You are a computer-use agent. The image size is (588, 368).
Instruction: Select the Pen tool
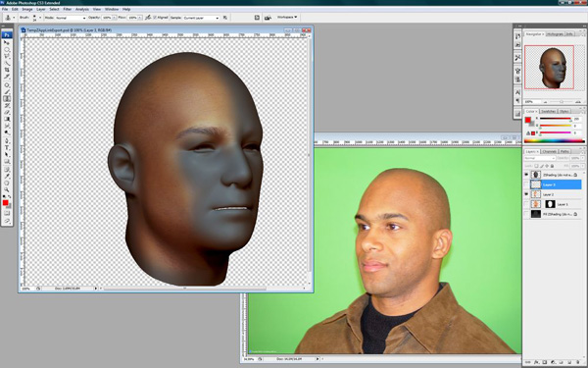coord(7,141)
